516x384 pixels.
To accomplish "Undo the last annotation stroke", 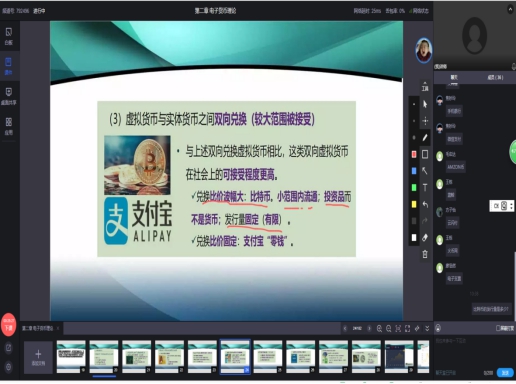I will 425,204.
